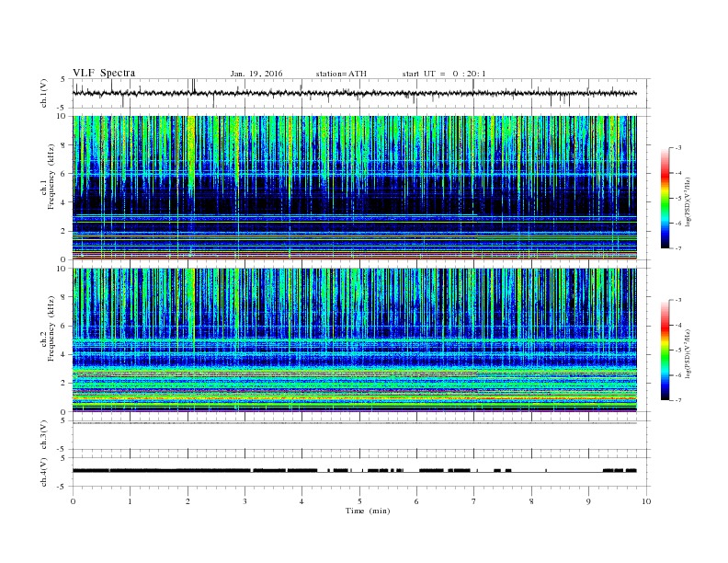Click the time axis tick label "4"
728x563 pixels.
click(x=301, y=501)
